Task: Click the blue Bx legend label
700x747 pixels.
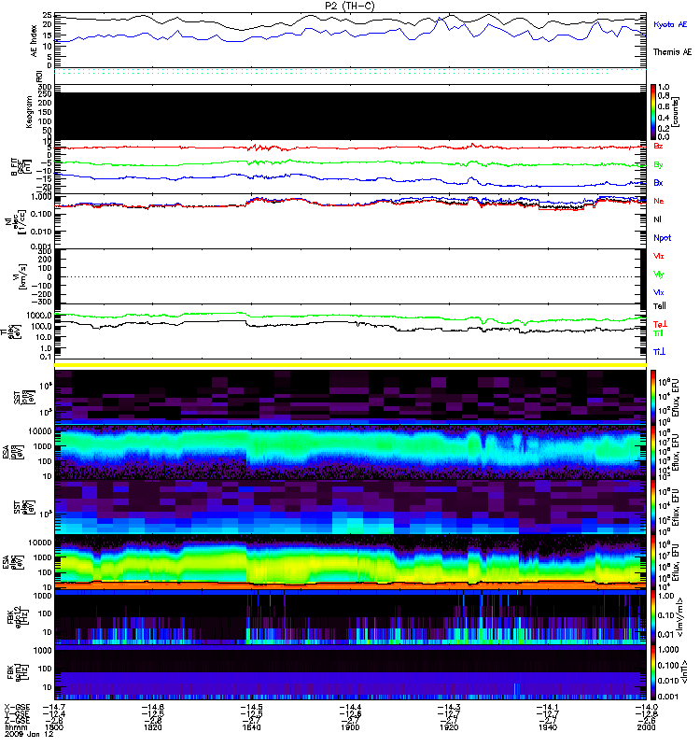Action: pyautogui.click(x=658, y=182)
